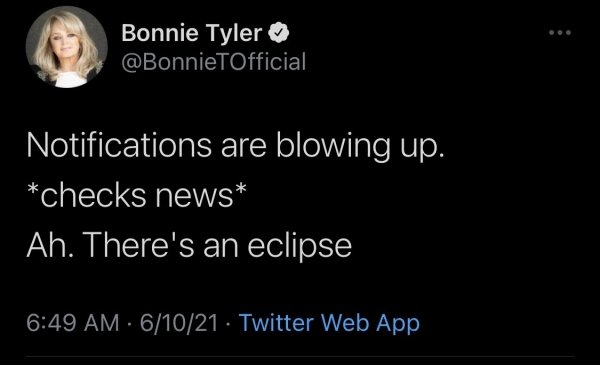This screenshot has height=365, width=600.
Task: Click the divider line below the tweet
Action: [x=300, y=357]
